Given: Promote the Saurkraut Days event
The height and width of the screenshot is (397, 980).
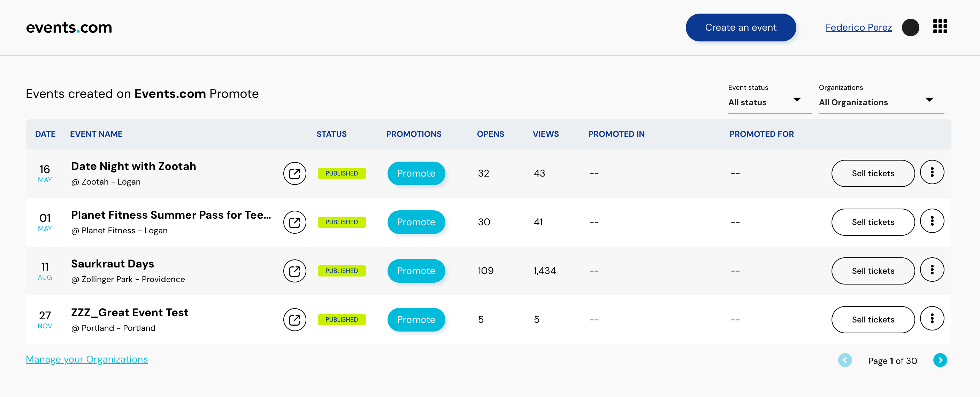Looking at the screenshot, I should pos(416,271).
